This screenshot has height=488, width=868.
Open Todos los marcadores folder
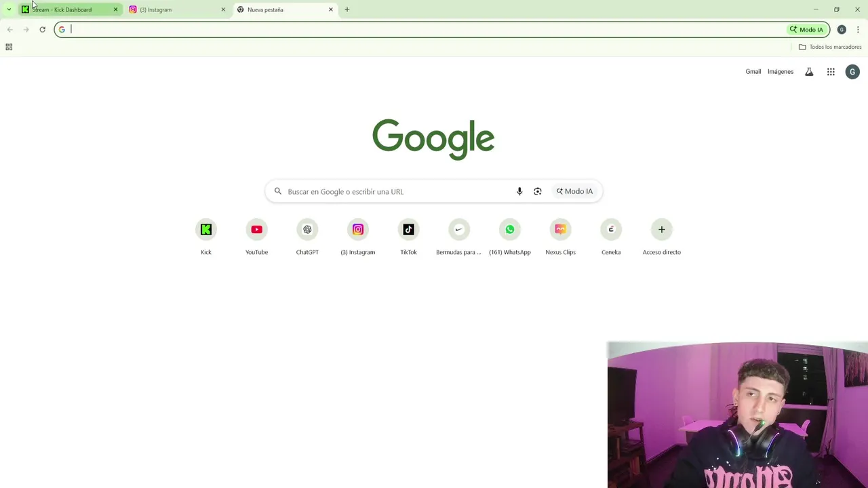point(830,47)
